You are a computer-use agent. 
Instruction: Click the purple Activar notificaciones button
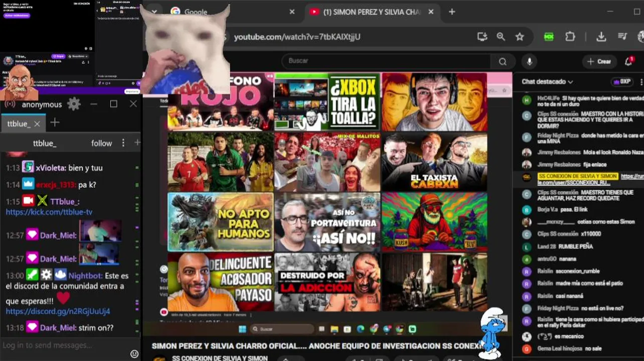click(x=17, y=16)
